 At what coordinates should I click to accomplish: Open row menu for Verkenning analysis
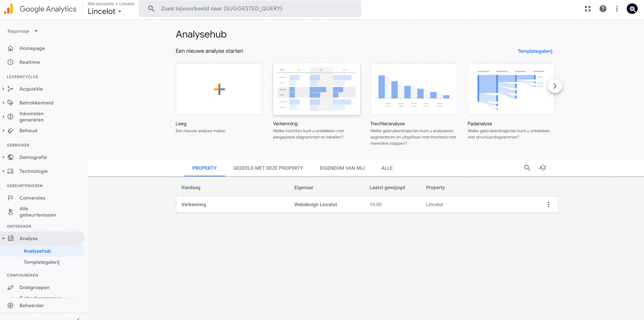(x=548, y=204)
